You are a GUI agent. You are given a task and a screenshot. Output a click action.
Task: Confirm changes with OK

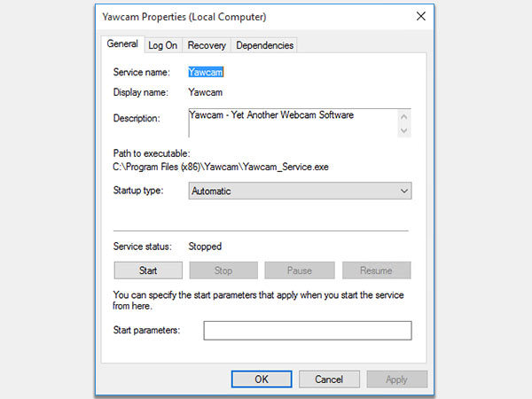point(262,379)
